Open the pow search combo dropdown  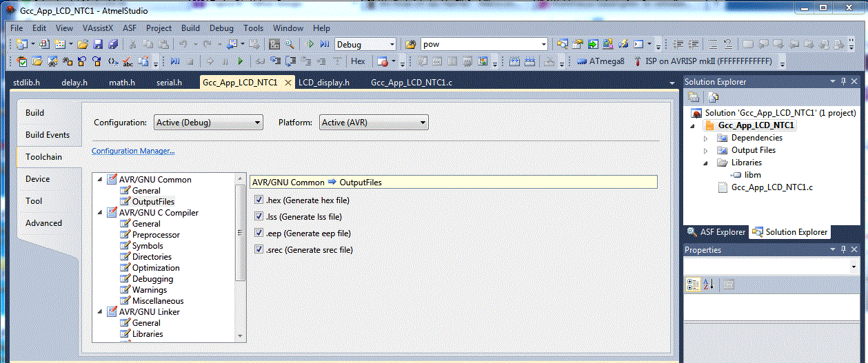544,44
